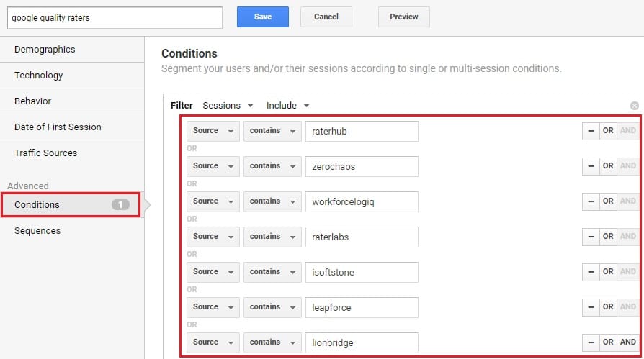This screenshot has height=359, width=644.
Task: Open the Sessions filter dropdown
Action: point(228,106)
